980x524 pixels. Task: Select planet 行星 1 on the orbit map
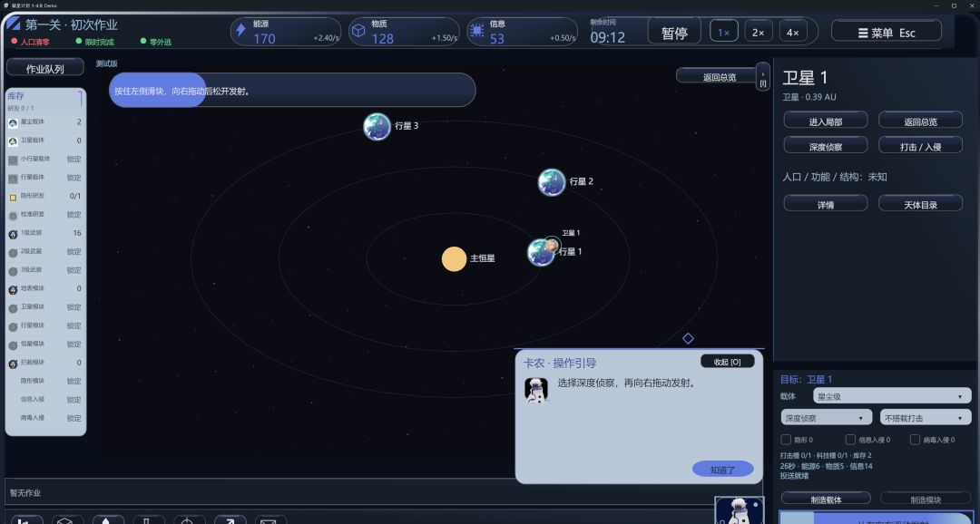[539, 252]
